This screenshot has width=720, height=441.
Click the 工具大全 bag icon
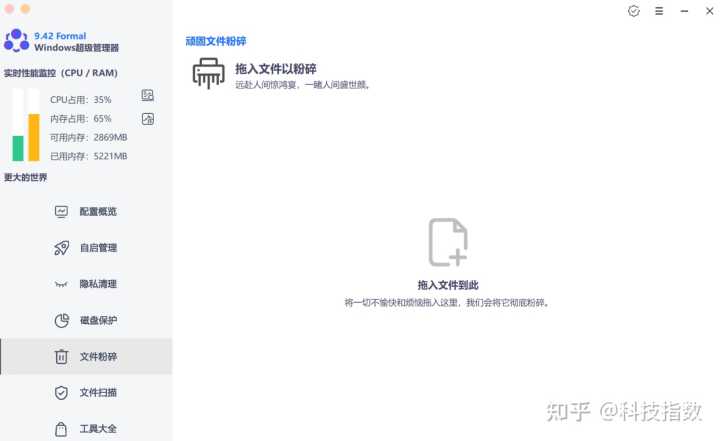[x=61, y=429]
